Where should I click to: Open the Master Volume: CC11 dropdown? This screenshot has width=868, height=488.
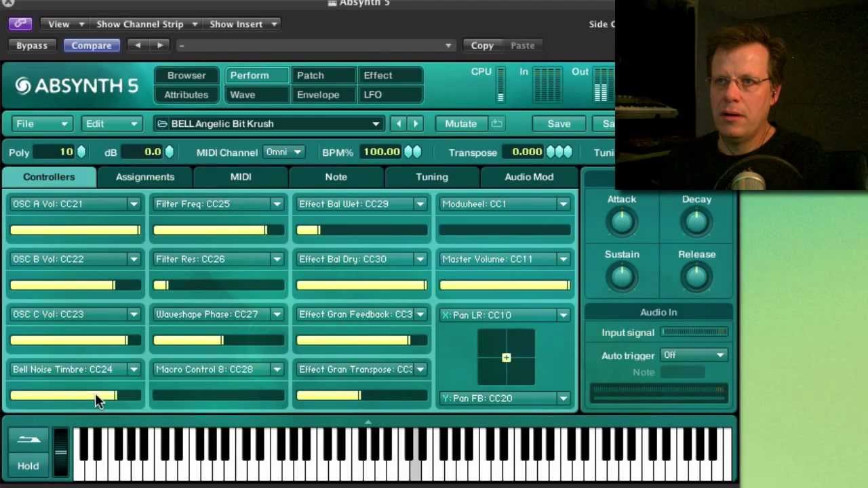[505, 259]
